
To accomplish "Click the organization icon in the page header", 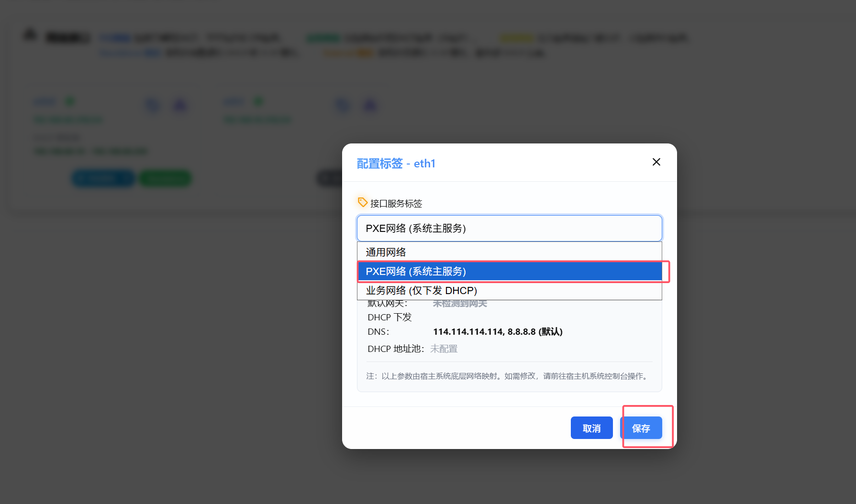I will tap(30, 35).
